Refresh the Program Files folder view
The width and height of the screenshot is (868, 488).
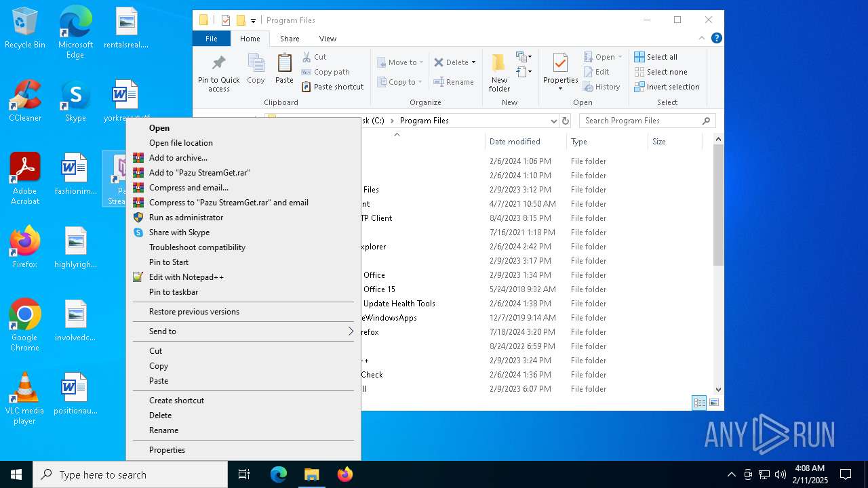click(566, 121)
